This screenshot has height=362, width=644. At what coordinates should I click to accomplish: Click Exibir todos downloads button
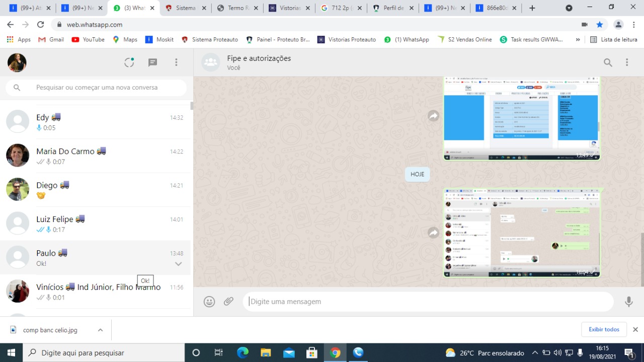[x=604, y=329]
